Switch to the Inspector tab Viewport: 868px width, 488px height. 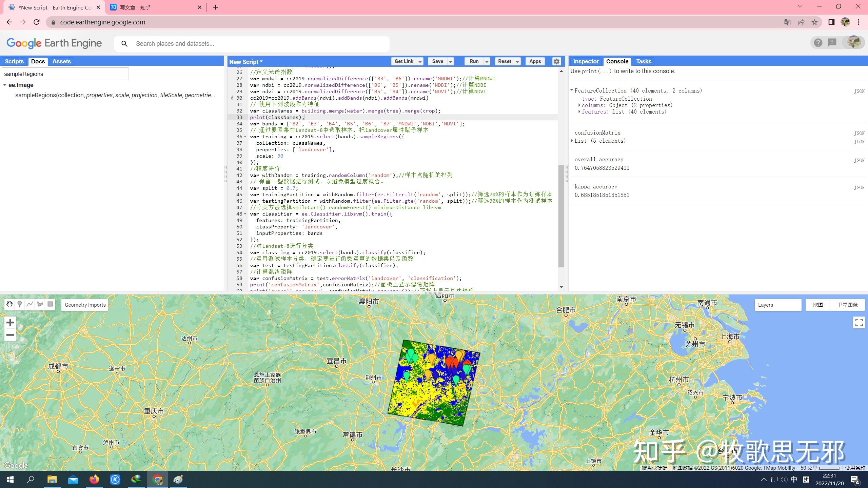coord(586,61)
